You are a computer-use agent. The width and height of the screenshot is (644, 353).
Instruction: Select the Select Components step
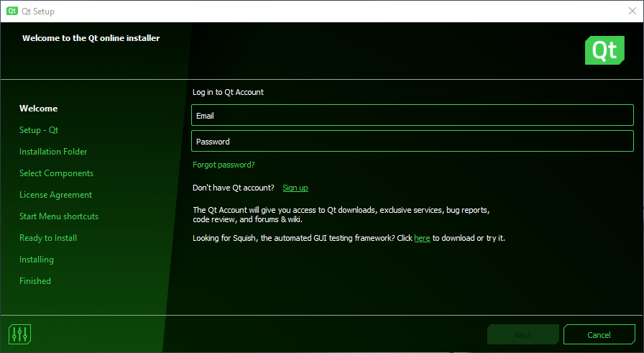click(56, 173)
